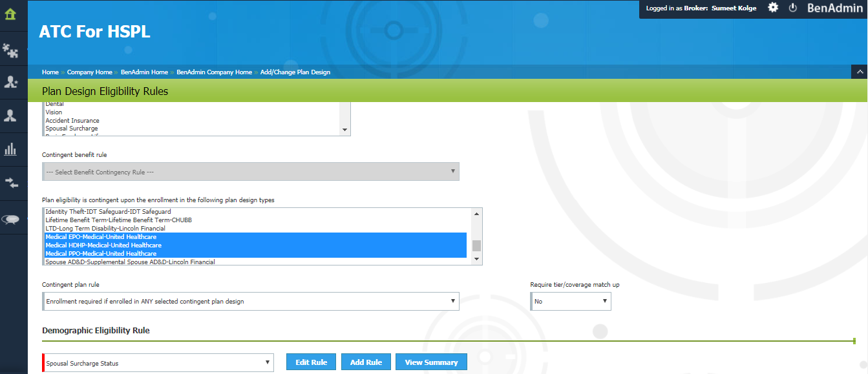868x374 pixels.
Task: Click the plan design list scrollbar thumb
Action: tap(477, 245)
